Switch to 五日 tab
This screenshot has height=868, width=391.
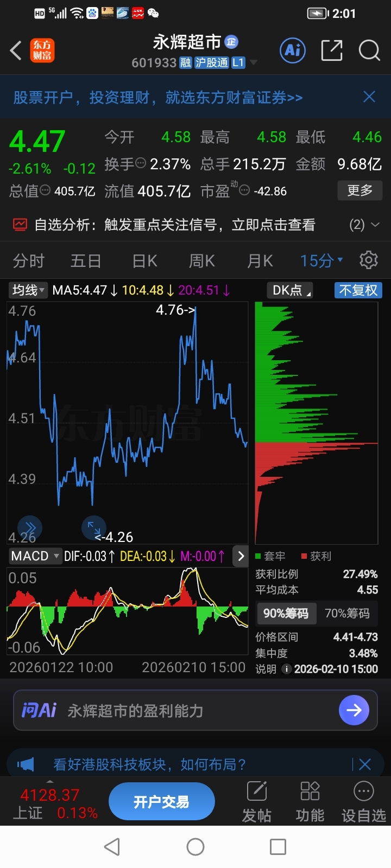click(x=86, y=261)
